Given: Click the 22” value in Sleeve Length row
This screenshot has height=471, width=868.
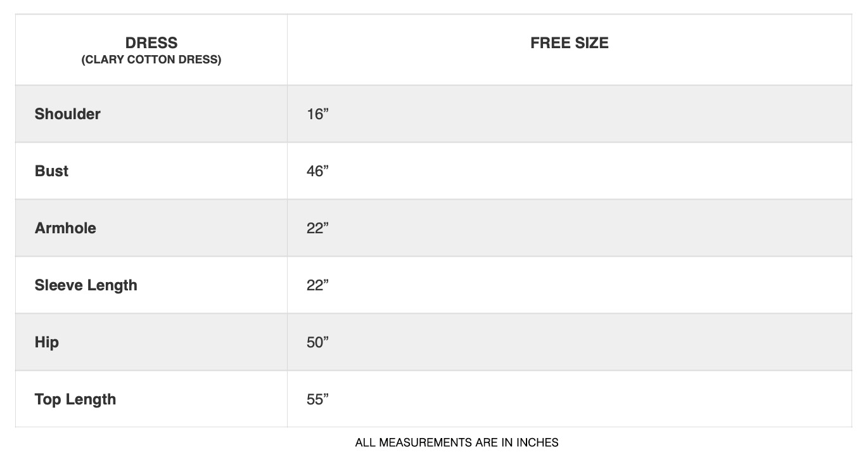Looking at the screenshot, I should 317,285.
